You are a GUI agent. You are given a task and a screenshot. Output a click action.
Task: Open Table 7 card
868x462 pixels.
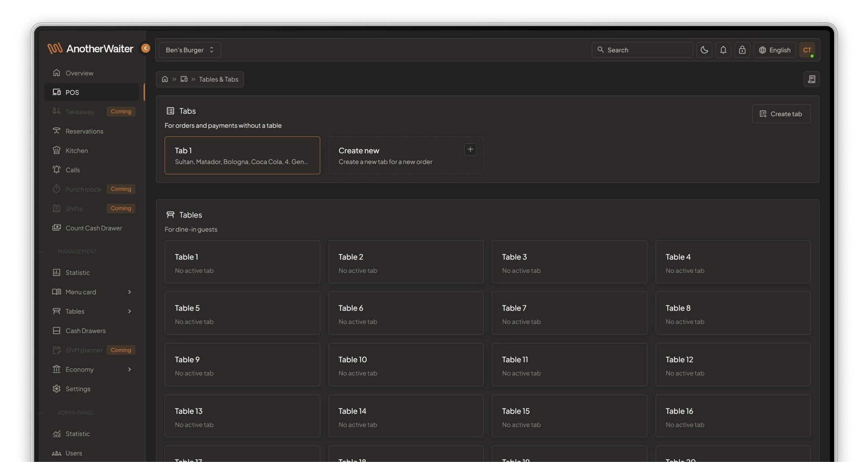point(569,313)
